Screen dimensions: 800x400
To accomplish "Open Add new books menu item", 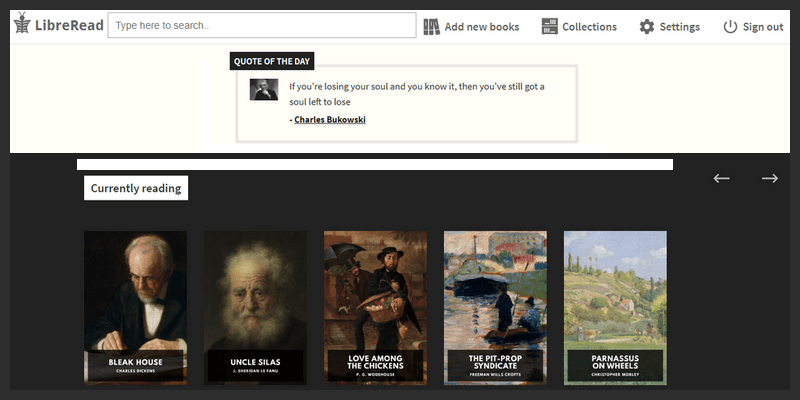I will click(482, 27).
